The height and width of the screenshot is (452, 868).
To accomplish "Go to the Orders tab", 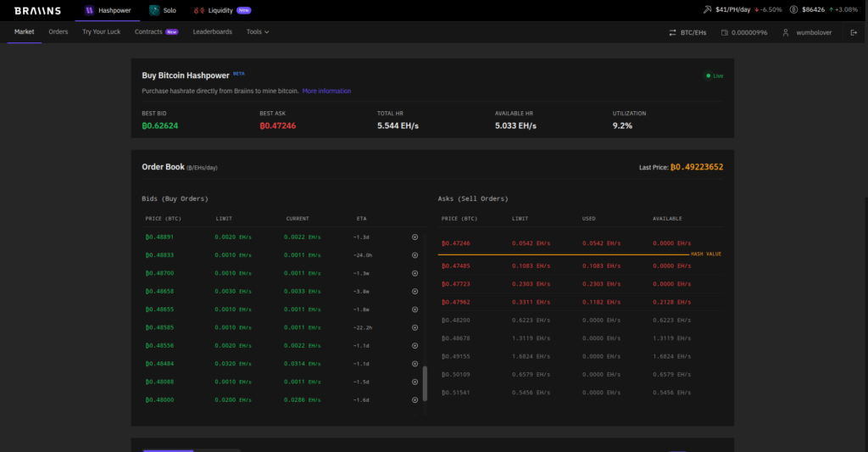I will click(58, 32).
